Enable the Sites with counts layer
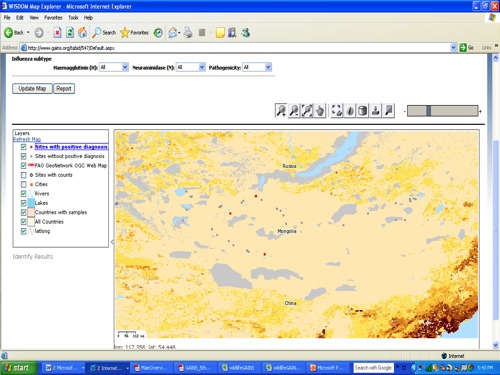This screenshot has height=375, width=500. click(x=23, y=175)
